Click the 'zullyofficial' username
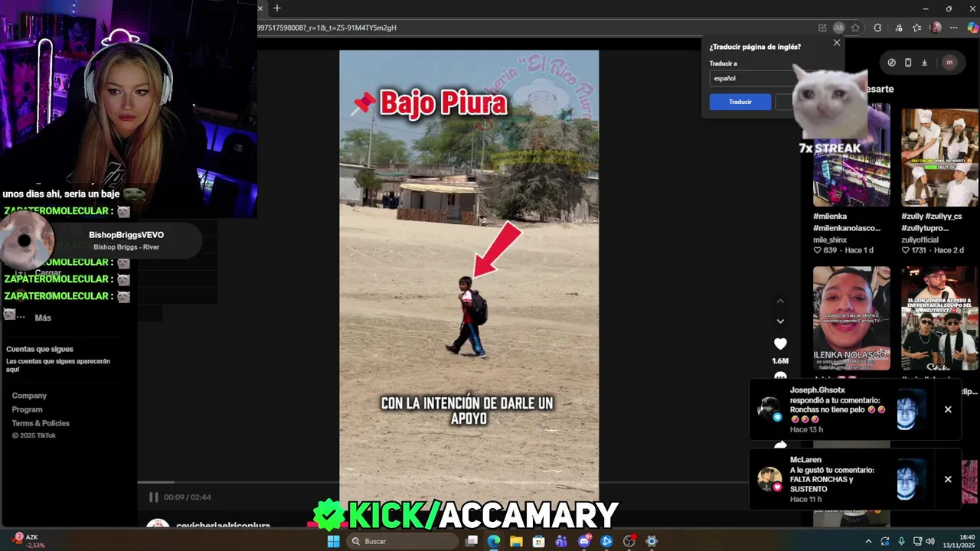Image resolution: width=980 pixels, height=551 pixels. 923,240
